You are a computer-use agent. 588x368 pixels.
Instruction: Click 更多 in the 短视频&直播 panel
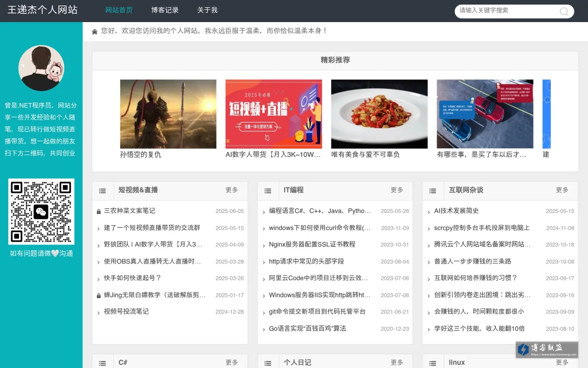coord(232,190)
